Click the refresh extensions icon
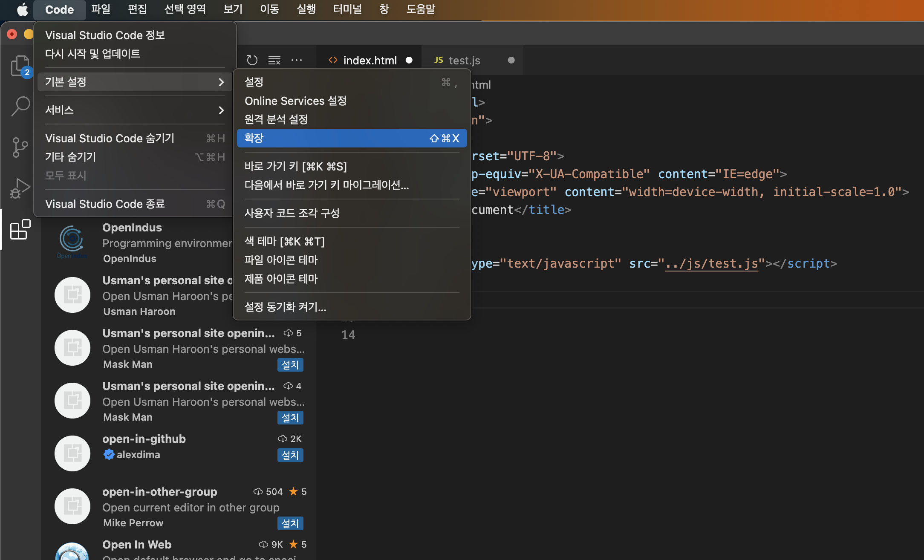Viewport: 924px width, 560px height. coord(252,60)
